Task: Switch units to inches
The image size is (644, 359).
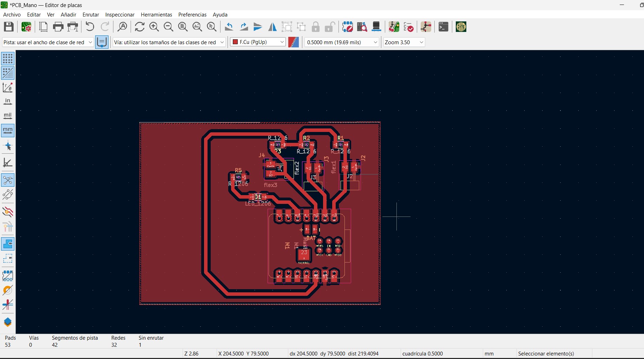Action: click(8, 101)
